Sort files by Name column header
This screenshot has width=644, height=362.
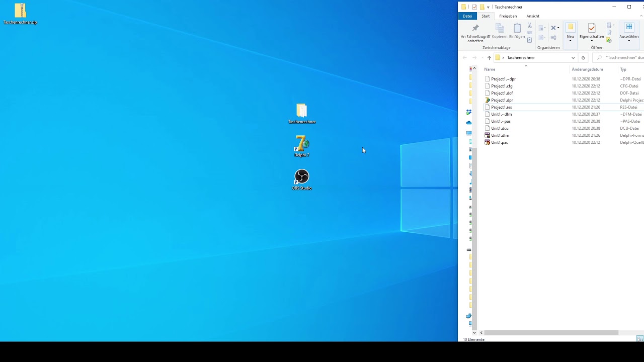pos(526,69)
